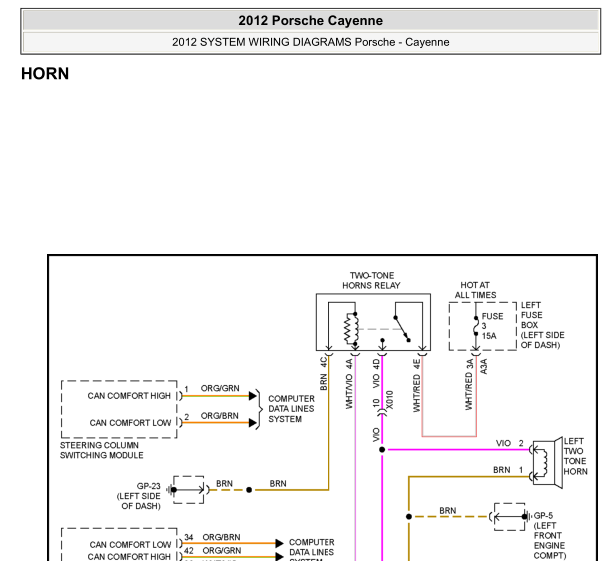Click the 'WHT/RED 4E' terminal label
Viewport: 603px width, 561px height.
point(416,386)
